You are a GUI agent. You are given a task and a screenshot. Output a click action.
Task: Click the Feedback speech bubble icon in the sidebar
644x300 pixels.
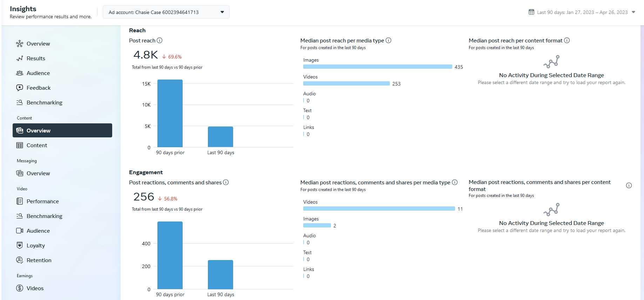pyautogui.click(x=20, y=88)
